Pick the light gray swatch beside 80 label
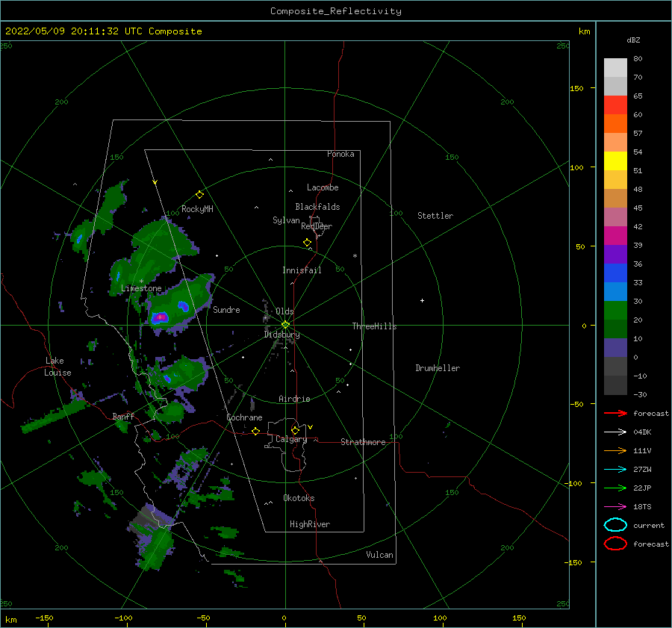Screen dimensions: 672x628 click(x=615, y=68)
